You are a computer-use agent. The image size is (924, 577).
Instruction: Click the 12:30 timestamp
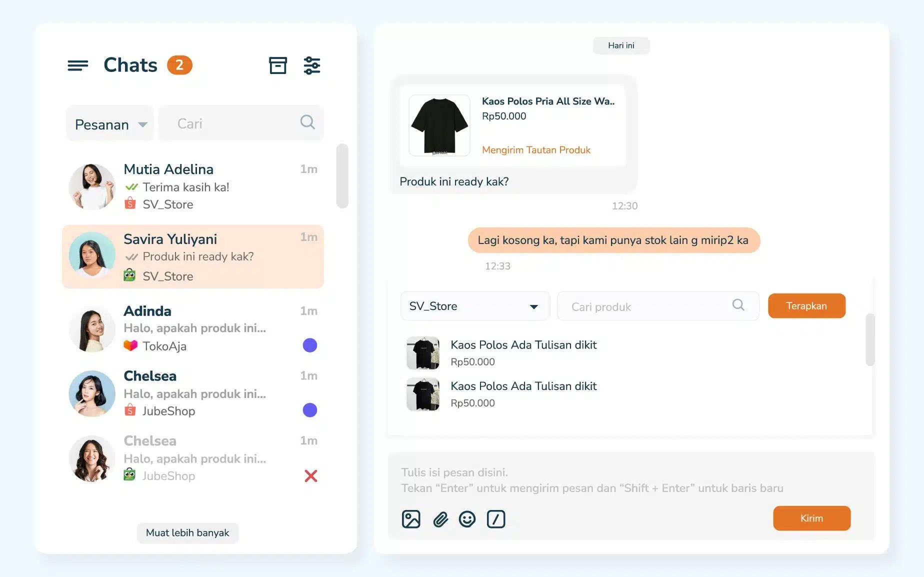click(x=624, y=206)
